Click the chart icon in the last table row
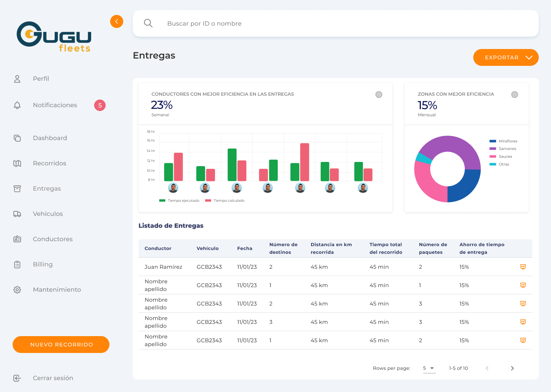 (523, 340)
